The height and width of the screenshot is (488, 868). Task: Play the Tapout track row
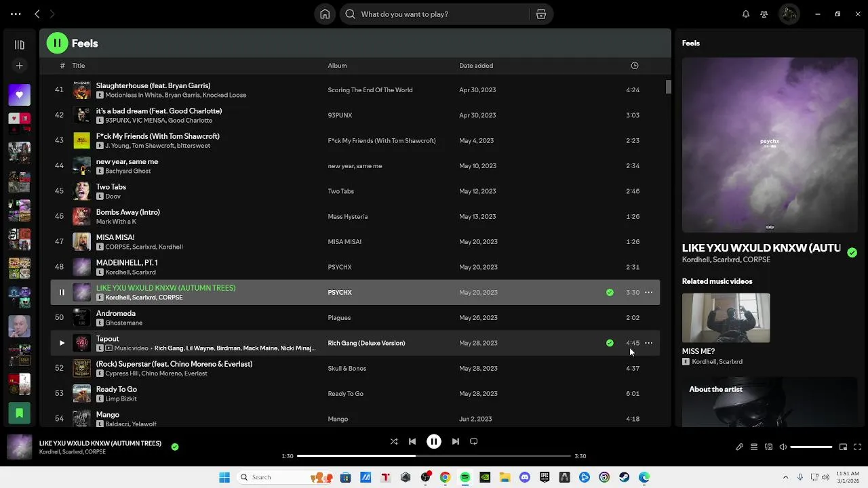62,343
